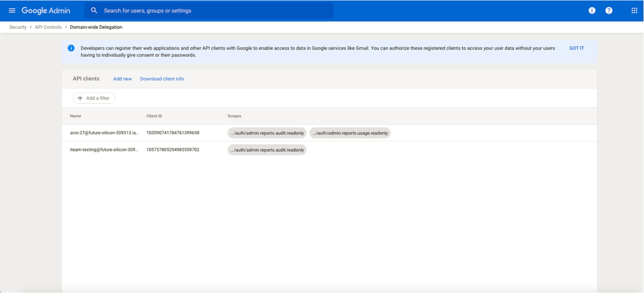Select the anis-27 API client row

click(104, 133)
